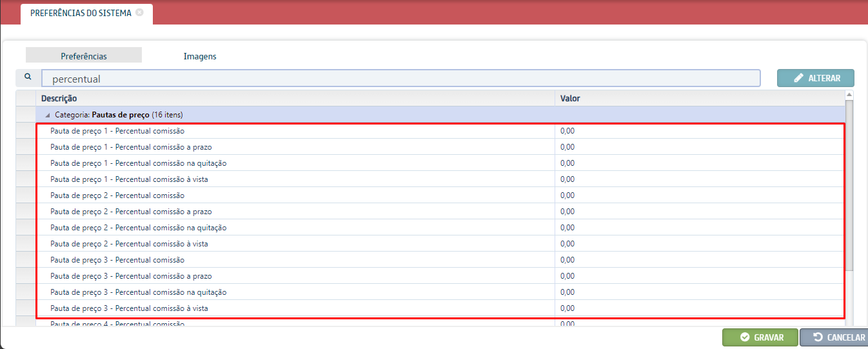Image resolution: width=868 pixels, height=349 pixels.
Task: Close the Preferências do Sistema tab
Action: pos(139,13)
